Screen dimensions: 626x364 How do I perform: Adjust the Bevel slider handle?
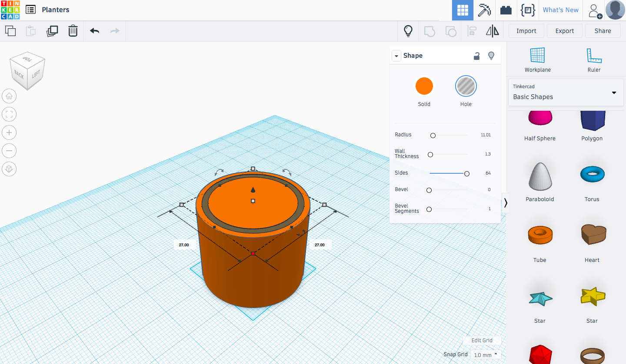[x=429, y=190]
